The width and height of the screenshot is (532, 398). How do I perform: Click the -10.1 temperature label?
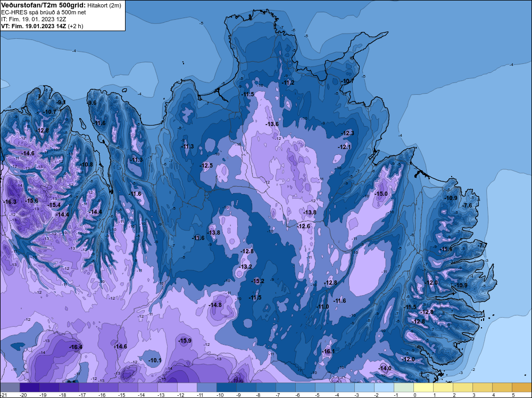(x=155, y=360)
